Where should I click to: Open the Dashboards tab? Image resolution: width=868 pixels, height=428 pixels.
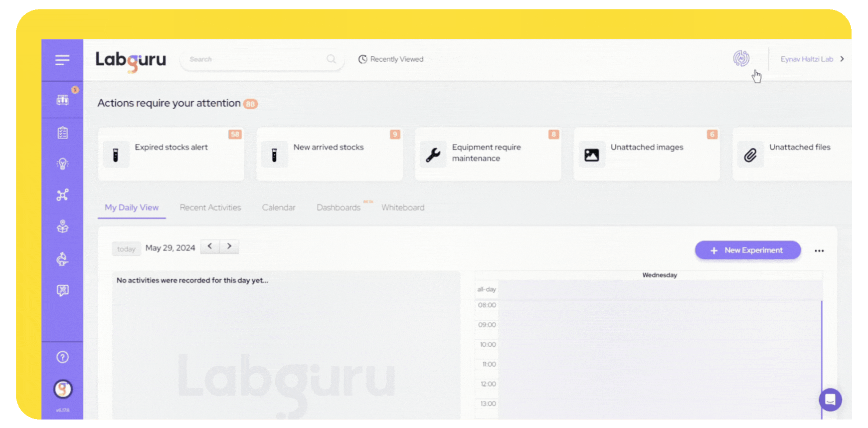click(339, 208)
